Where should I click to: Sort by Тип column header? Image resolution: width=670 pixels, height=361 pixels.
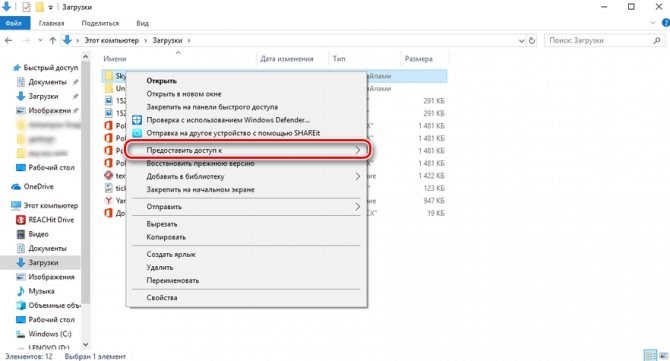click(x=339, y=59)
